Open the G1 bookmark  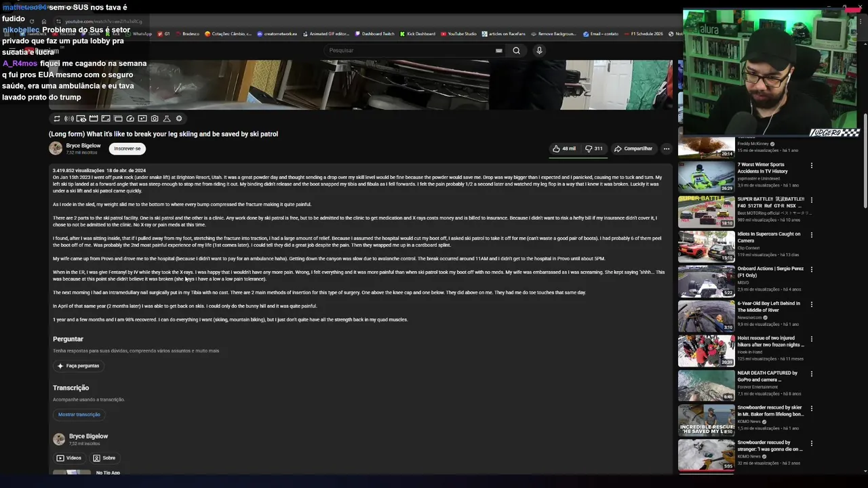coord(163,34)
